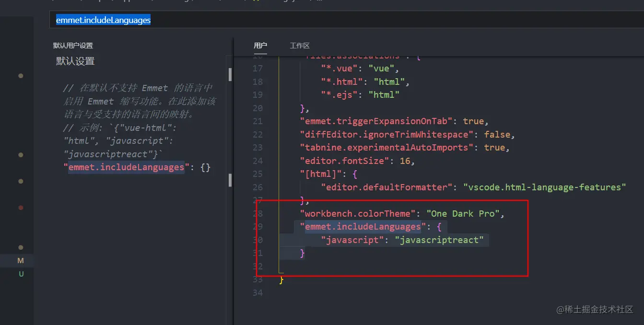Click the U untracked status marker in sidebar
This screenshot has height=325, width=644.
[x=21, y=274]
